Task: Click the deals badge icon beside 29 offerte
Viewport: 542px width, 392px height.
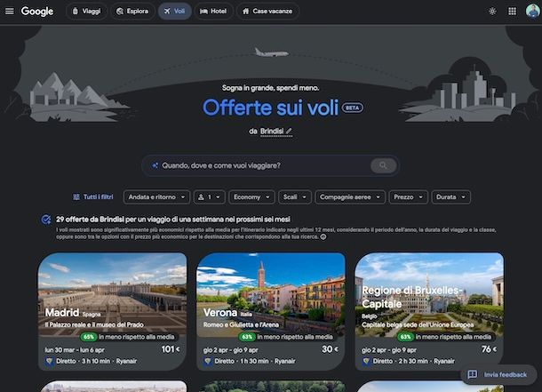Action: [x=46, y=220]
